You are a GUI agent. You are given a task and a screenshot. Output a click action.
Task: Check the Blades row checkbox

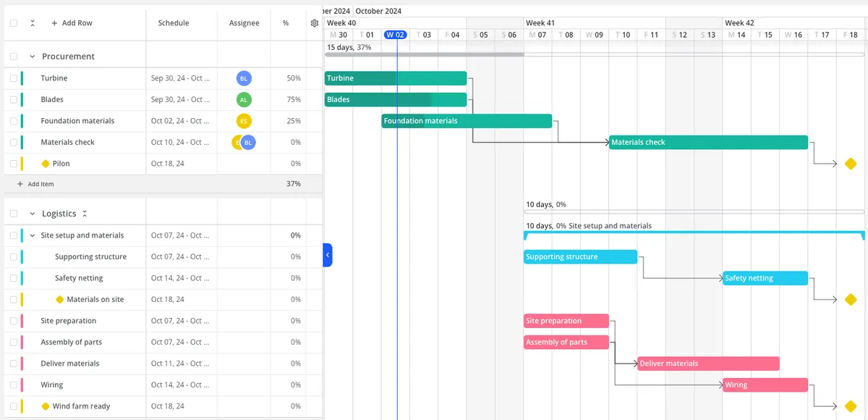14,100
